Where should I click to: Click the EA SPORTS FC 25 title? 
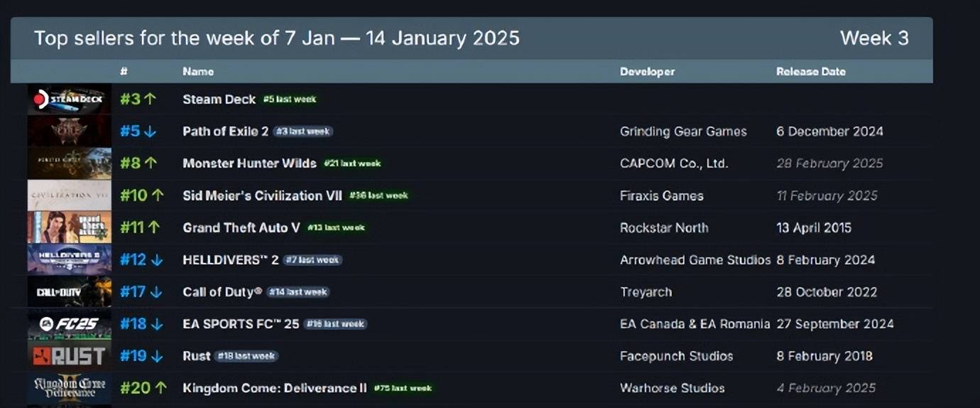click(x=241, y=324)
